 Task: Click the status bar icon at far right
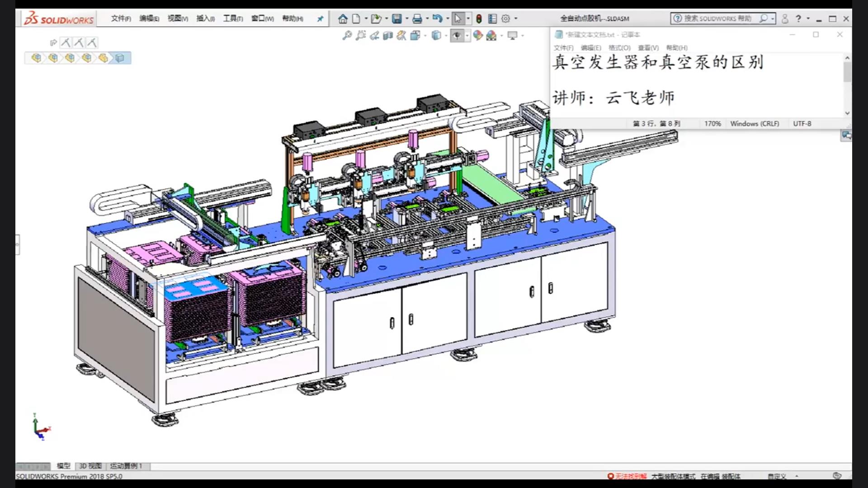point(837,476)
